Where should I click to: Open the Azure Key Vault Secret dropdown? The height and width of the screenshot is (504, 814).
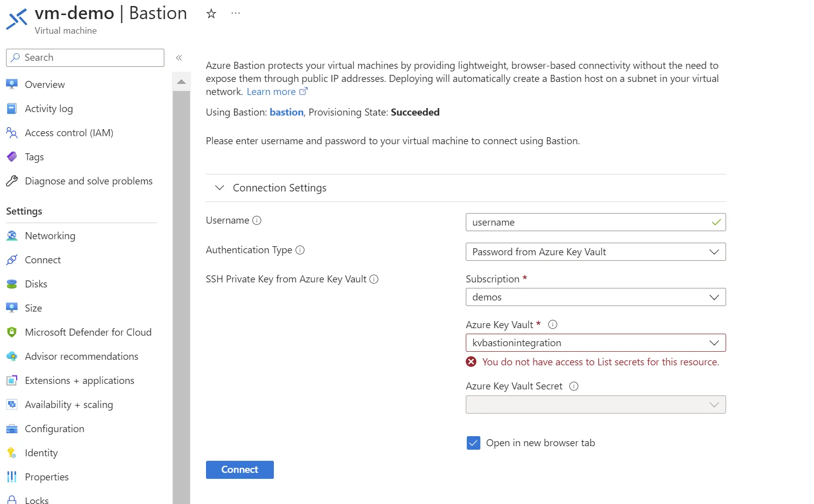(595, 405)
